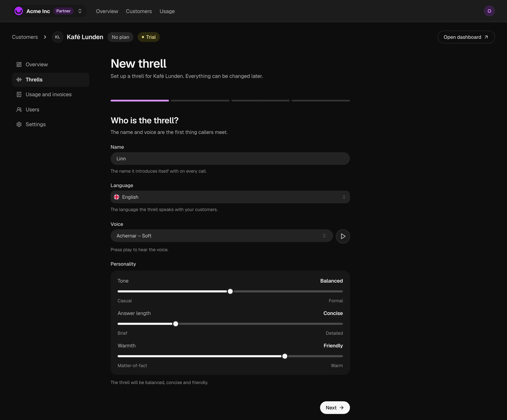507x420 pixels.
Task: Click the 'Concise' answer length value
Action: pyautogui.click(x=333, y=313)
